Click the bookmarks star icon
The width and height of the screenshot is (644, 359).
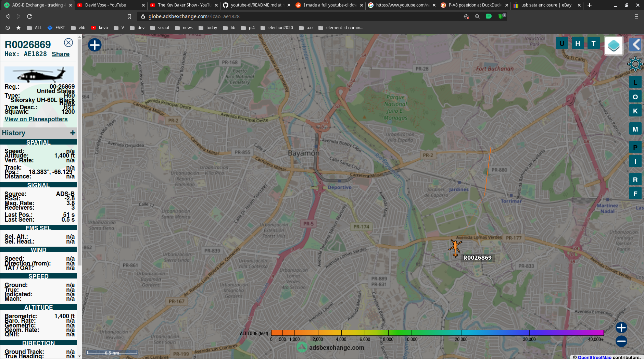[18, 28]
